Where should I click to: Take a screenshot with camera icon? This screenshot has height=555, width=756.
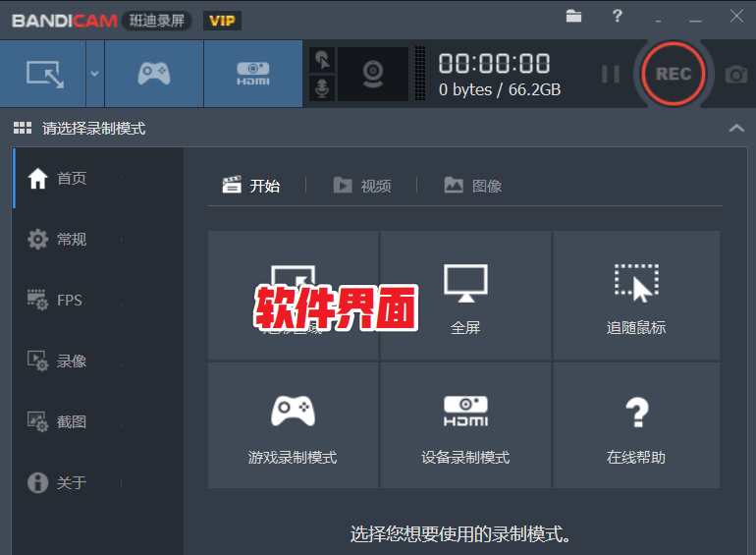735,75
